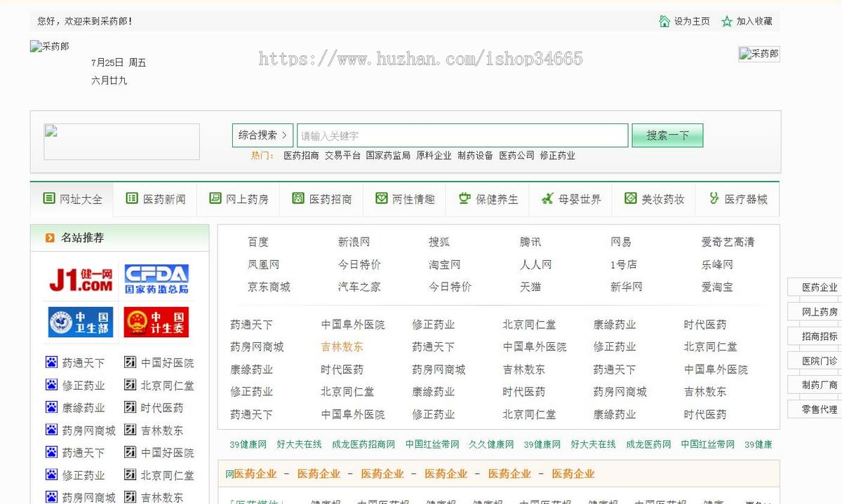The image size is (842, 504).
Task: Click the 保健养生 cup icon
Action: coord(464,198)
